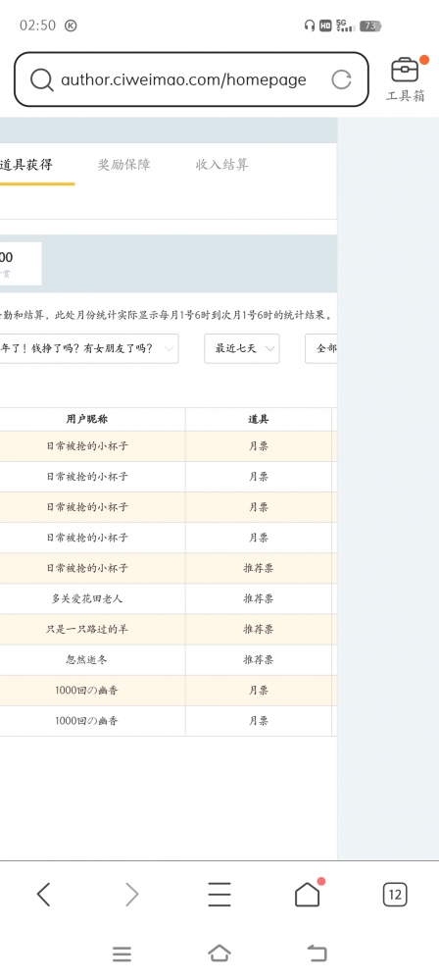Go back with the browser back arrow

(x=43, y=895)
